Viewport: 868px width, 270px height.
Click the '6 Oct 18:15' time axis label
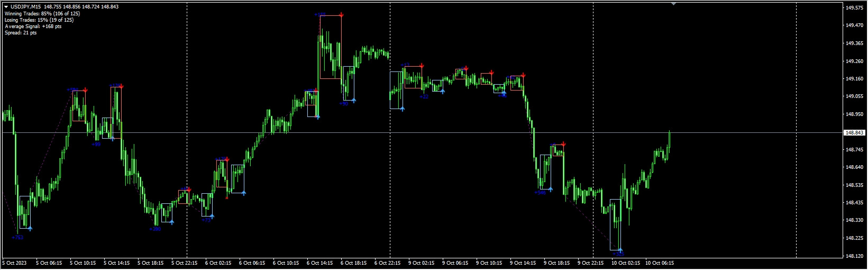(354, 263)
